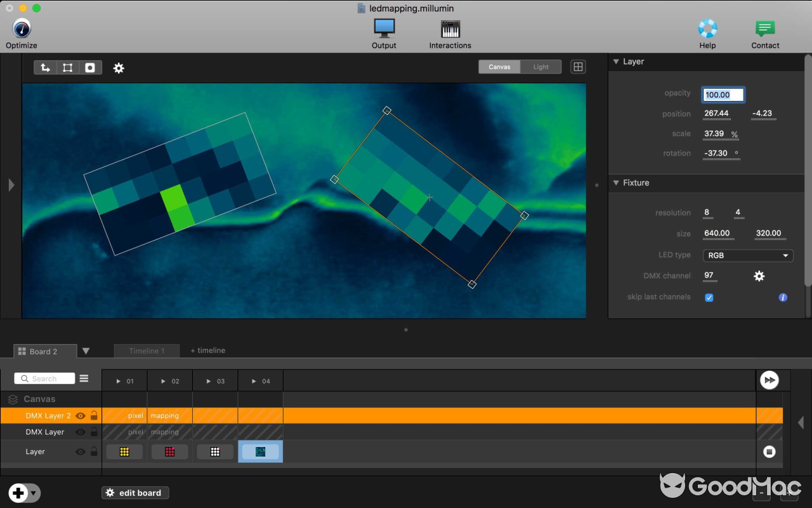Uncheck skip last channels checkbox
The width and height of the screenshot is (812, 508).
coord(709,297)
